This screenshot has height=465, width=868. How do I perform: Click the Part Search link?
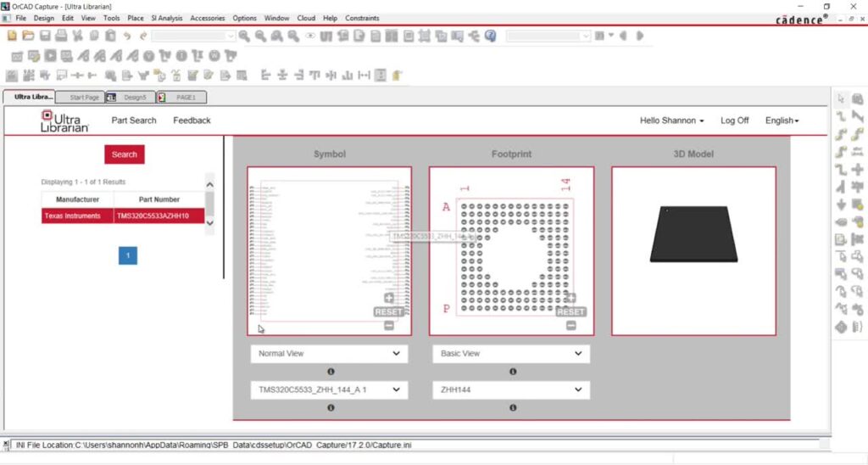[x=134, y=120]
